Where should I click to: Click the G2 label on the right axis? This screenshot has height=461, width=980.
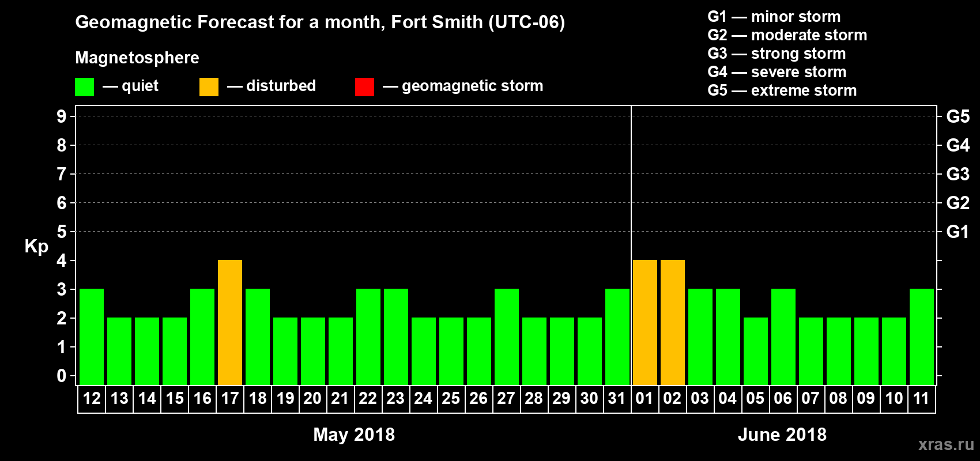click(958, 203)
